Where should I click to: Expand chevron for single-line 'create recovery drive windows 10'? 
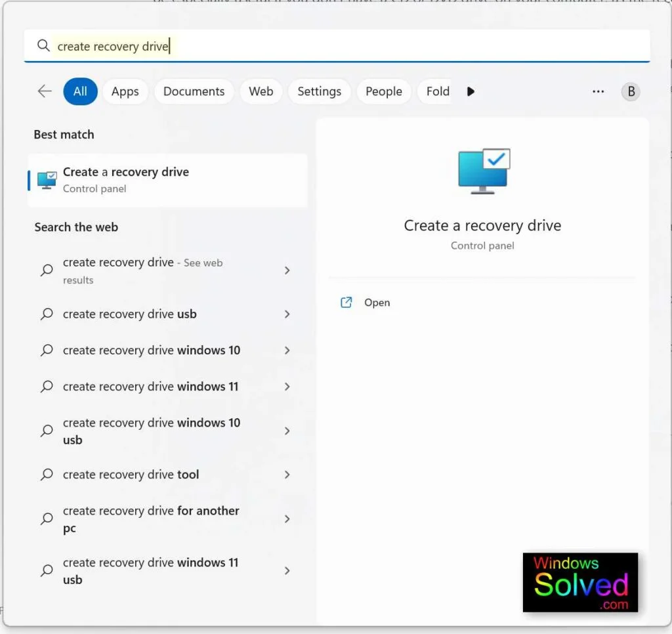click(287, 350)
